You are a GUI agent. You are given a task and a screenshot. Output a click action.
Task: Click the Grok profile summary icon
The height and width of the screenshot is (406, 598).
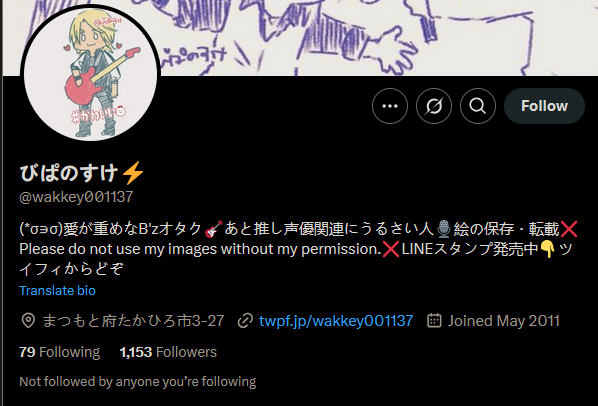(x=434, y=106)
